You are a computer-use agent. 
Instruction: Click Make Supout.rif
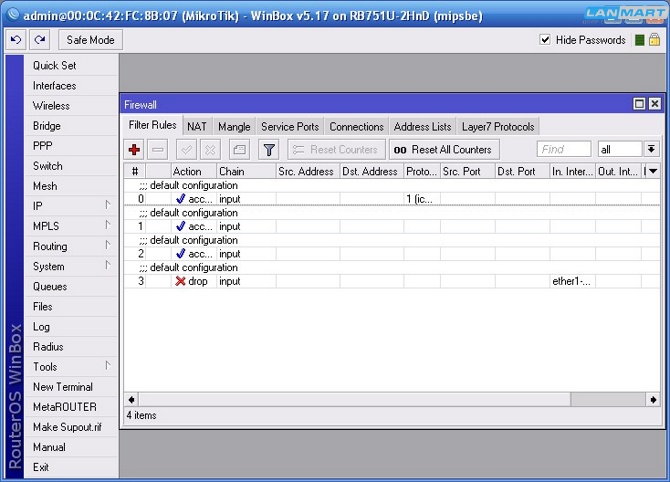click(71, 427)
